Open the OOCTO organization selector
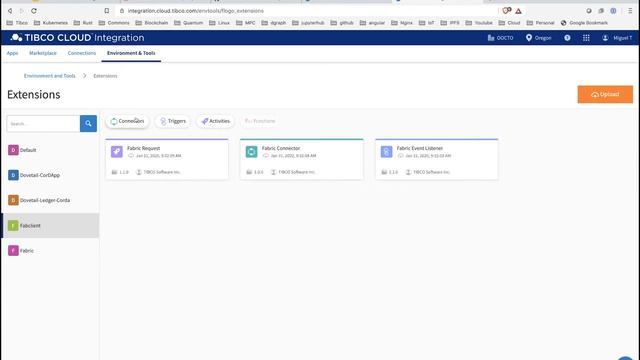 [500, 38]
